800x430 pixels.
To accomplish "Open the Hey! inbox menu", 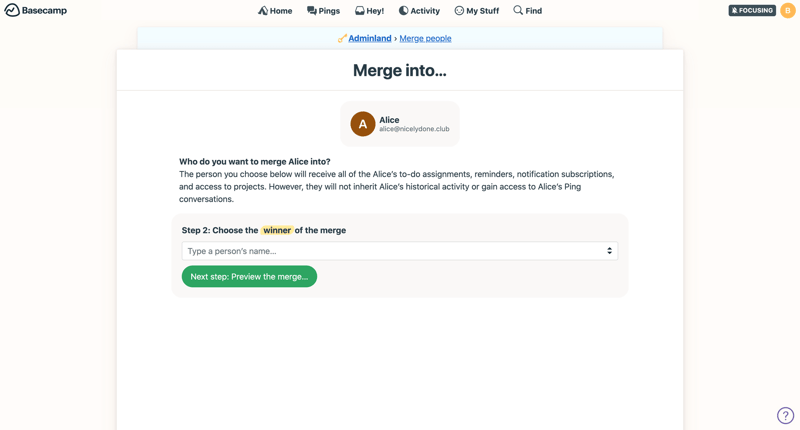I will pos(369,11).
